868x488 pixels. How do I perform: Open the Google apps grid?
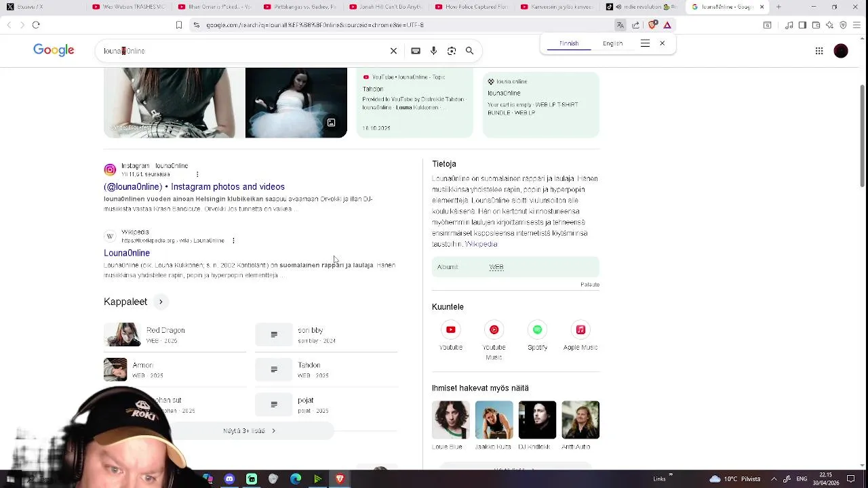click(819, 51)
